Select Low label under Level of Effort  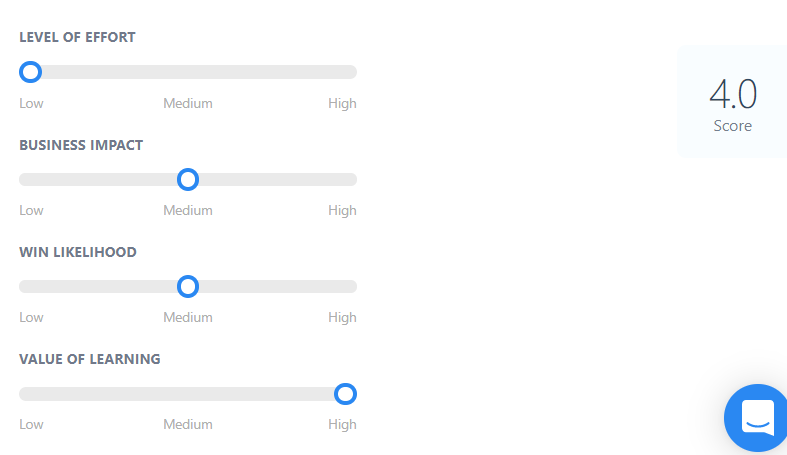31,103
